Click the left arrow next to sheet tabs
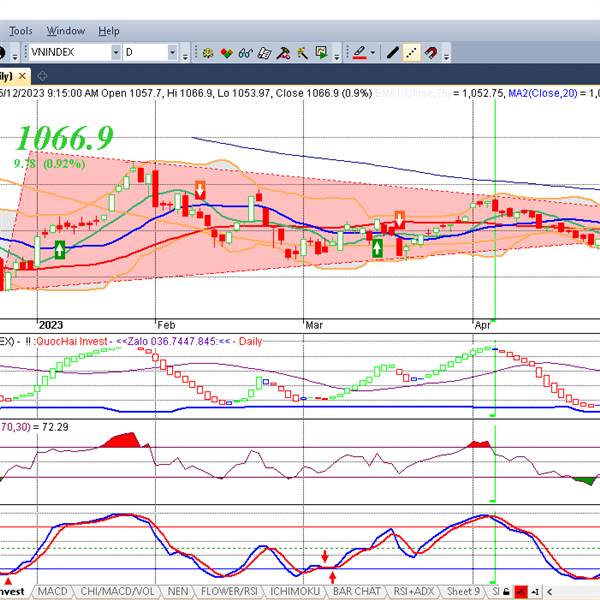The image size is (600, 600). (550, 592)
